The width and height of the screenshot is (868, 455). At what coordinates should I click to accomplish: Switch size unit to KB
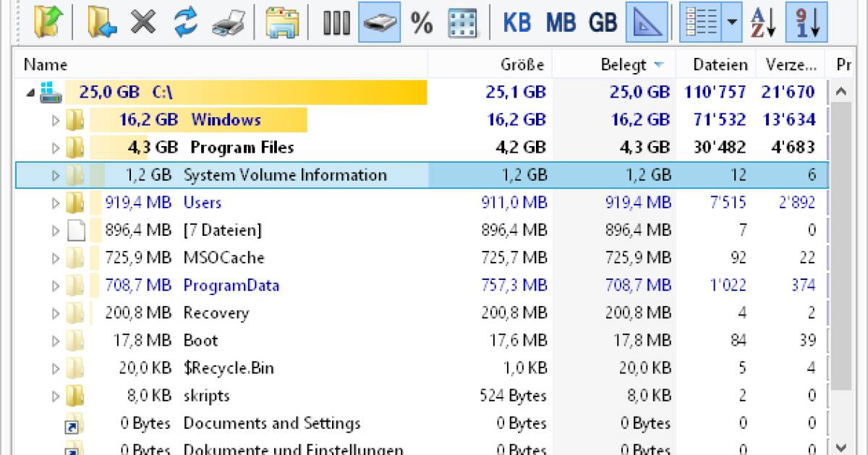[517, 23]
